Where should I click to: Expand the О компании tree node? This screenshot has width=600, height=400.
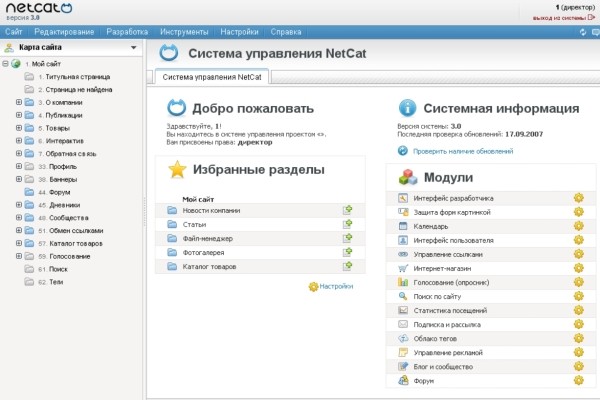point(18,102)
